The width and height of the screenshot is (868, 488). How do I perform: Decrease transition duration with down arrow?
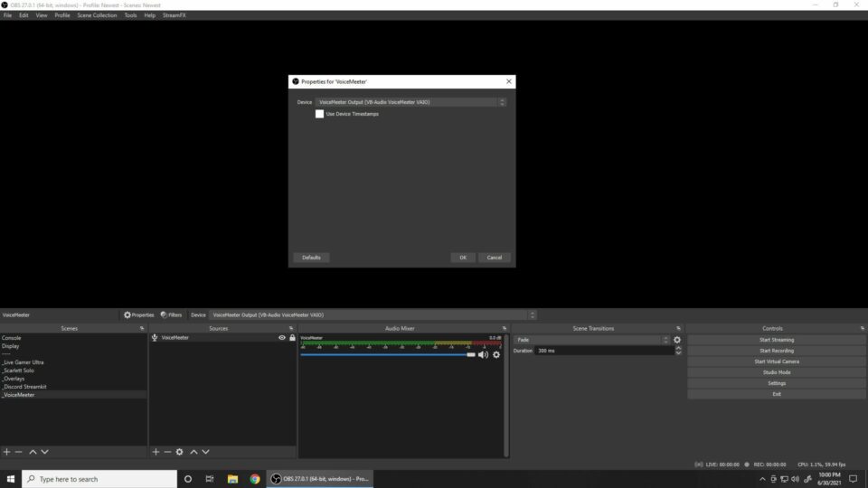678,353
